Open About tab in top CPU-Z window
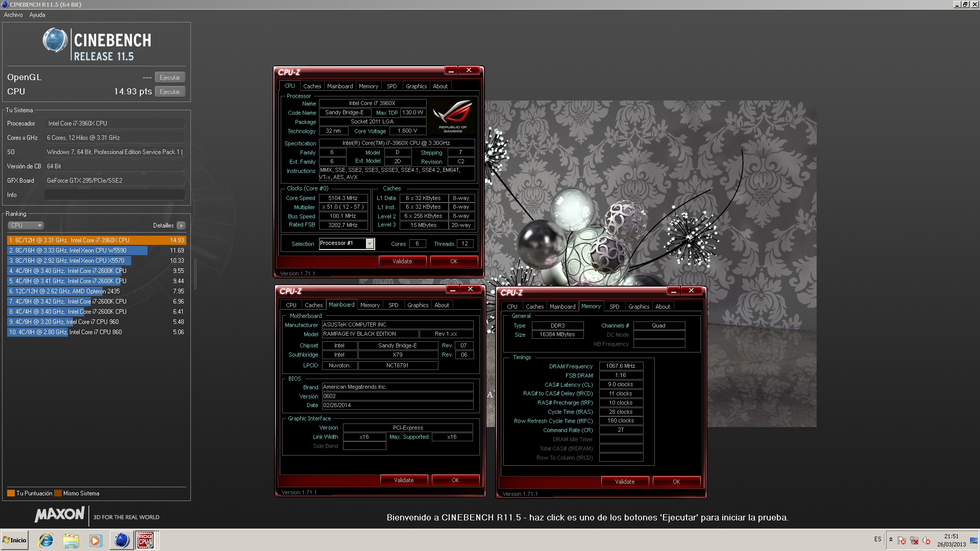The width and height of the screenshot is (980, 551). 440,86
